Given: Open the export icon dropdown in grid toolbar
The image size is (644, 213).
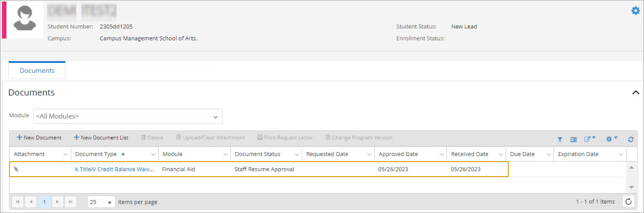Looking at the screenshot, I should 590,139.
